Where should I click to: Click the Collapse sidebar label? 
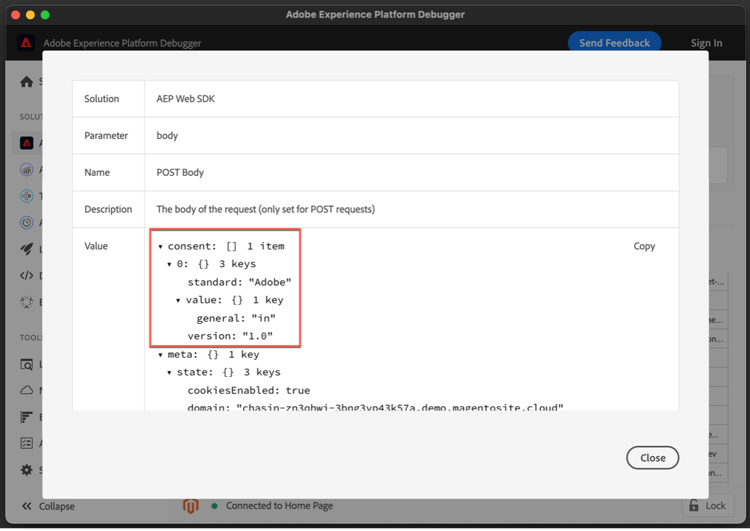pos(56,506)
